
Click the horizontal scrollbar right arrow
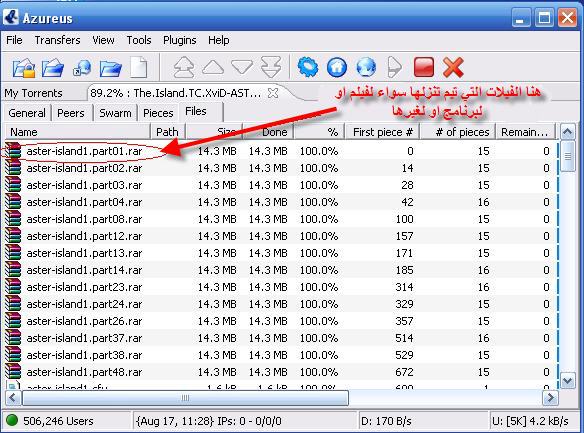coord(550,398)
